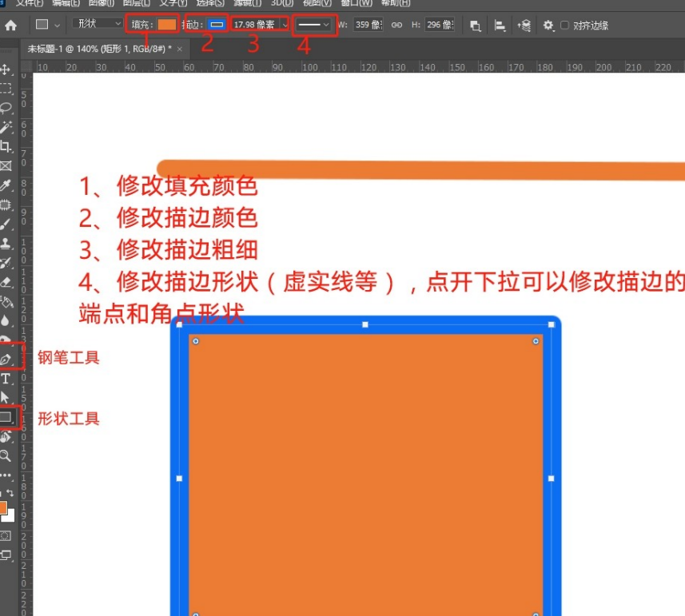Select the Hand tool
Screen dimensions: 685x616
6,436
